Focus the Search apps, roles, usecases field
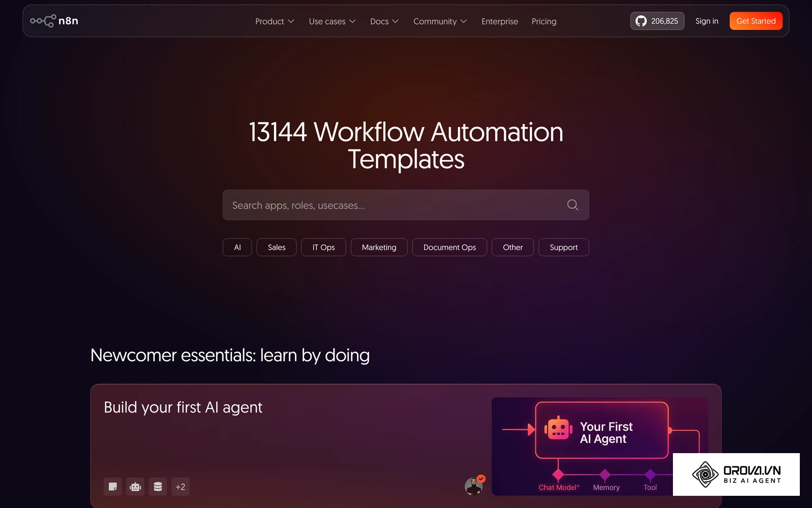Image resolution: width=812 pixels, height=508 pixels. [x=406, y=205]
